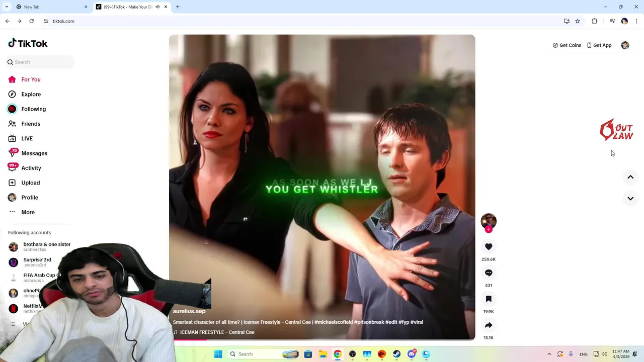The width and height of the screenshot is (644, 362).
Task: Open the Chrome extensions menu
Action: pos(594,21)
